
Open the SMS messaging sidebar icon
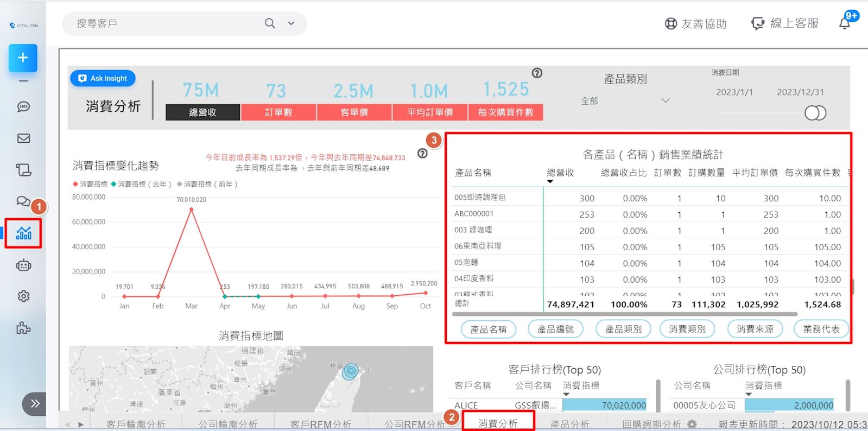[23, 107]
